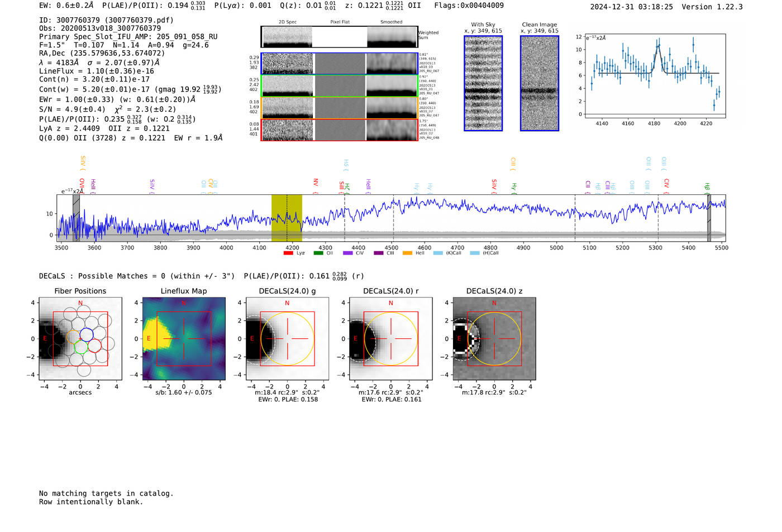Open the DECaLS(24.0) g image
The image size is (782, 532).
click(x=287, y=339)
